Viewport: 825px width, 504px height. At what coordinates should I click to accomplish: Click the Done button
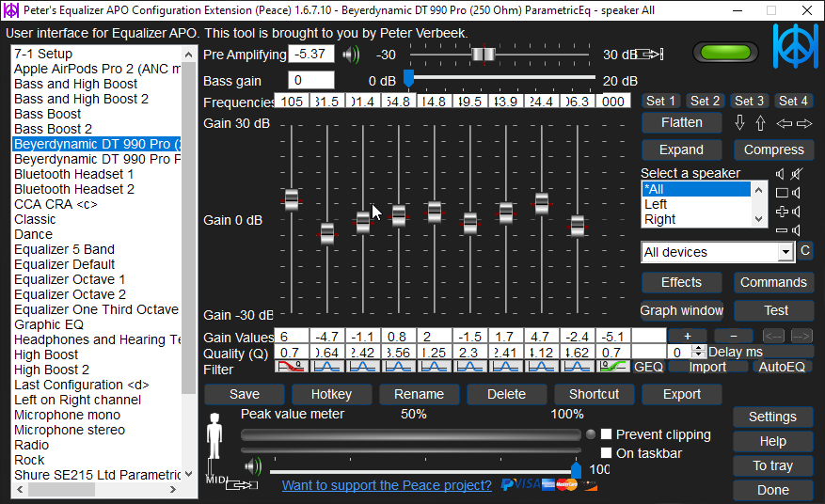773,490
